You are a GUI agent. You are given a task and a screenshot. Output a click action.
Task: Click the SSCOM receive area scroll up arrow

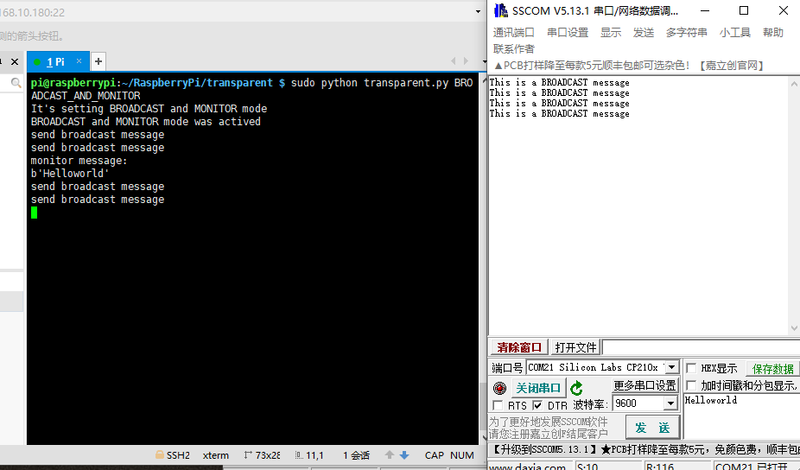[x=794, y=84]
